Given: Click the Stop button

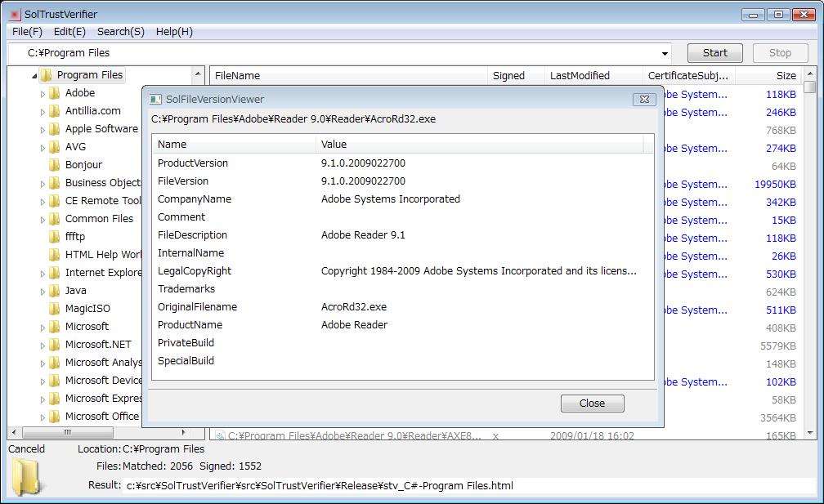Looking at the screenshot, I should click(781, 53).
